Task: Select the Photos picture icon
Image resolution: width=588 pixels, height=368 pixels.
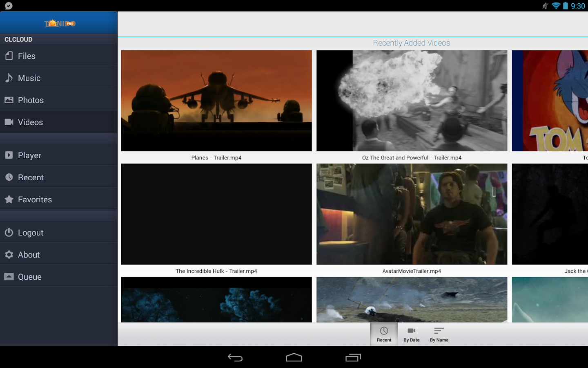Action: tap(9, 100)
